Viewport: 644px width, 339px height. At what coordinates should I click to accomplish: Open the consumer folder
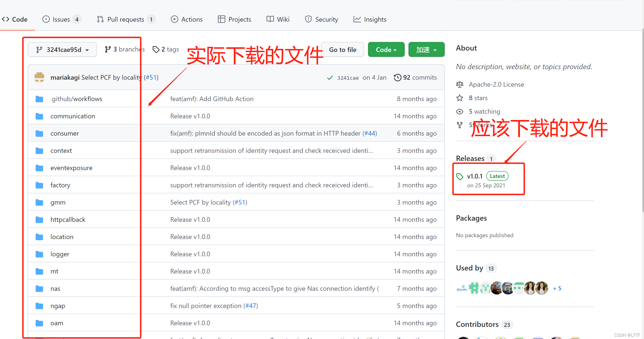(x=64, y=133)
